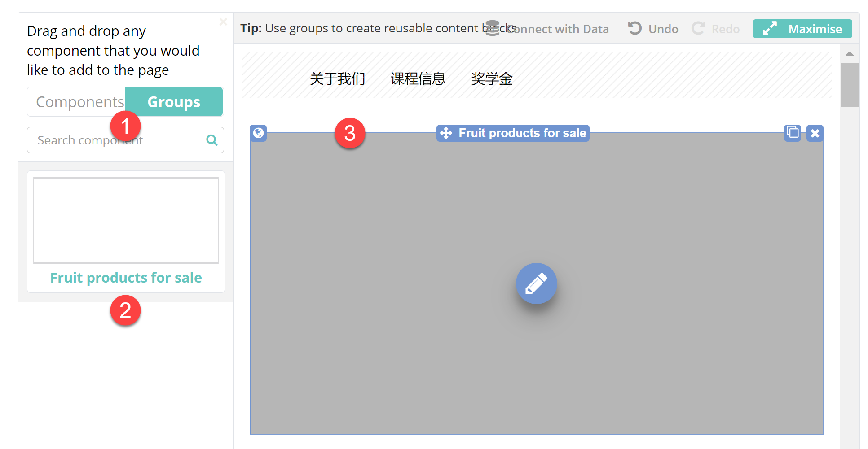Close the drag and drop components panel

pos(223,22)
